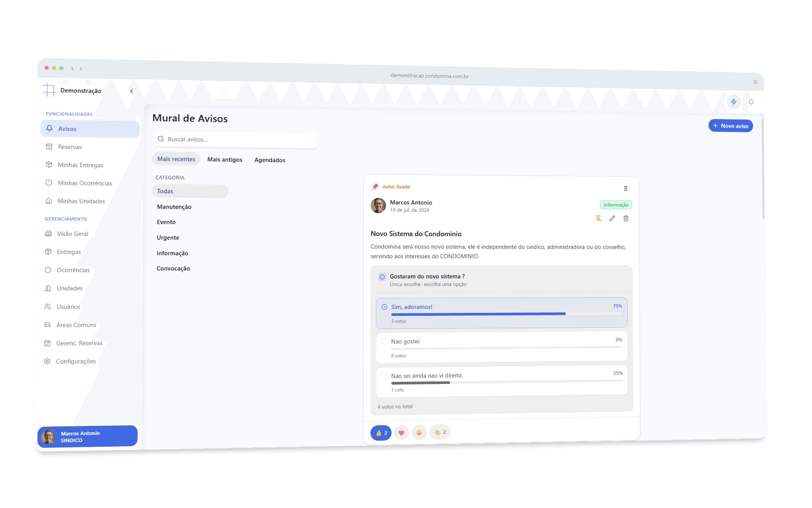Image resolution: width=812 pixels, height=508 pixels.
Task: Select poll option Nao sei ainda nao vi direito
Action: (502, 381)
